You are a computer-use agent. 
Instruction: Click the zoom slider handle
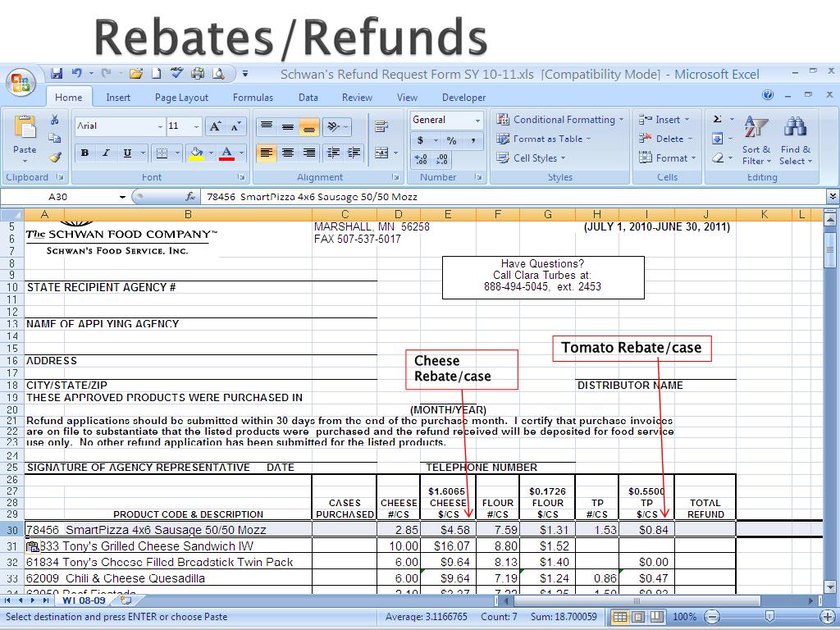coord(769,617)
